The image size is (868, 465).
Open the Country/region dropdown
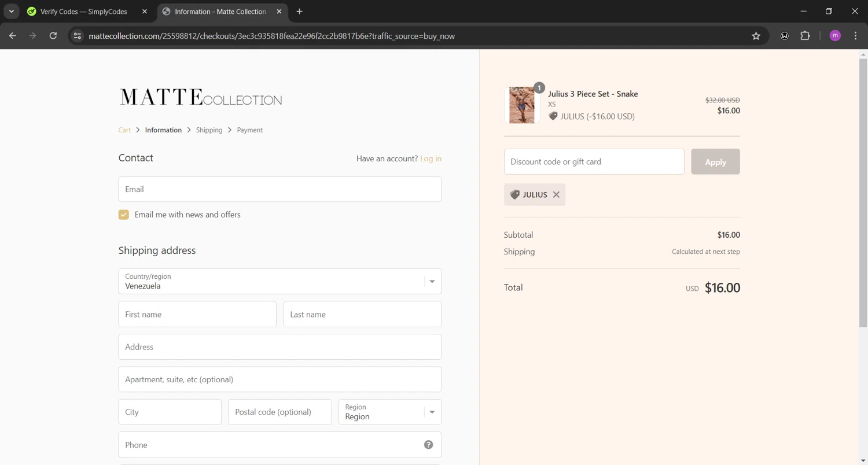[280, 282]
